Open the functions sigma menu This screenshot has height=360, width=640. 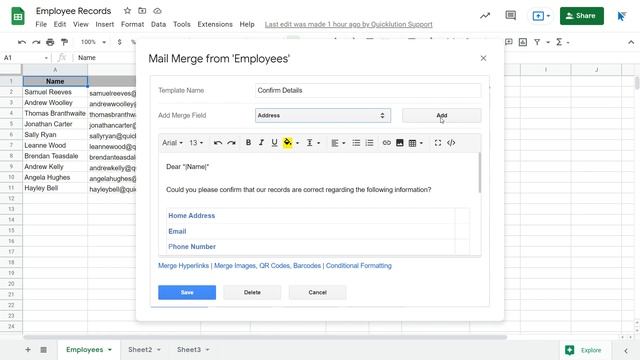[562, 42]
